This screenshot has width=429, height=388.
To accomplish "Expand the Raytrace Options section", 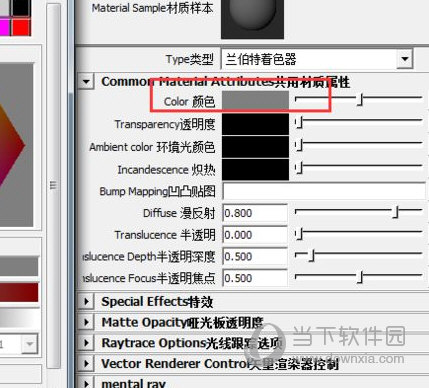I will coord(86,343).
